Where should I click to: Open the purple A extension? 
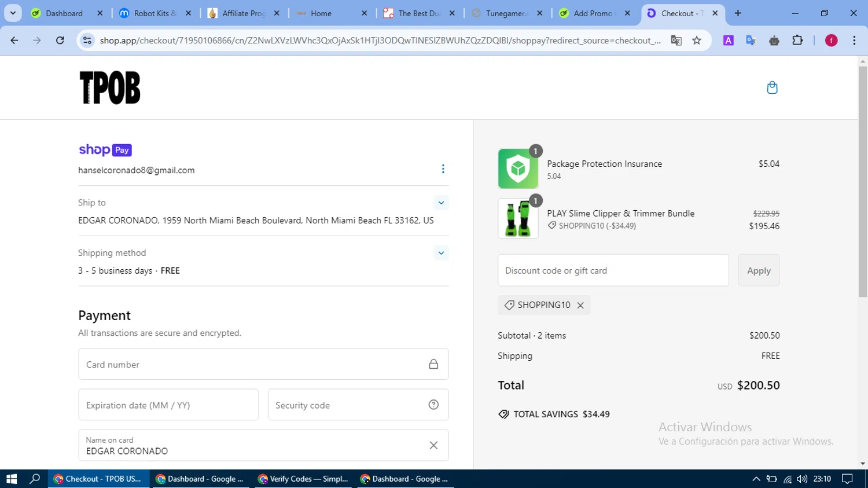coord(729,40)
